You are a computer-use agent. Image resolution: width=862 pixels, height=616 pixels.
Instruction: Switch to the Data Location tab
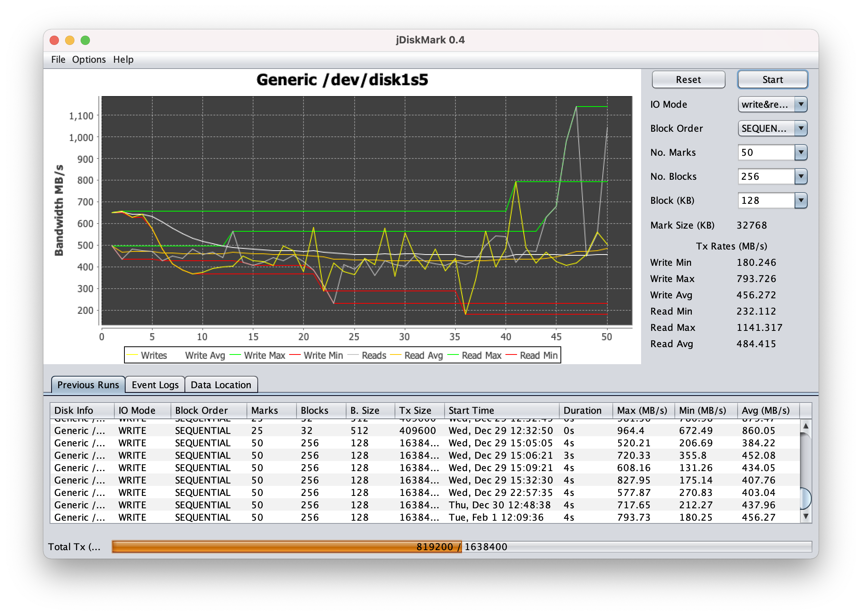click(221, 385)
